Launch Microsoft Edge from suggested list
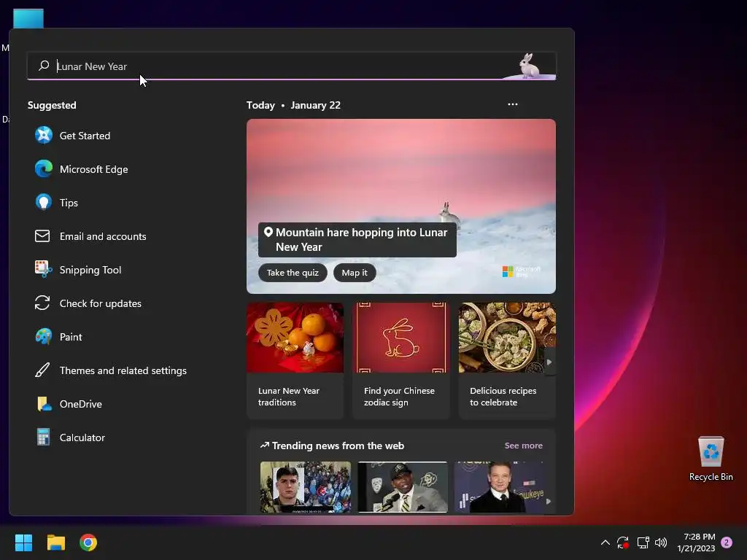The image size is (747, 560). [43, 169]
